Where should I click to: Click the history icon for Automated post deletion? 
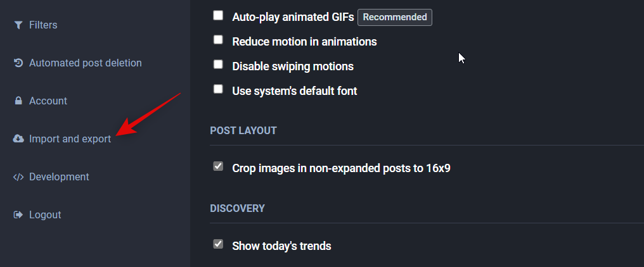coord(18,63)
